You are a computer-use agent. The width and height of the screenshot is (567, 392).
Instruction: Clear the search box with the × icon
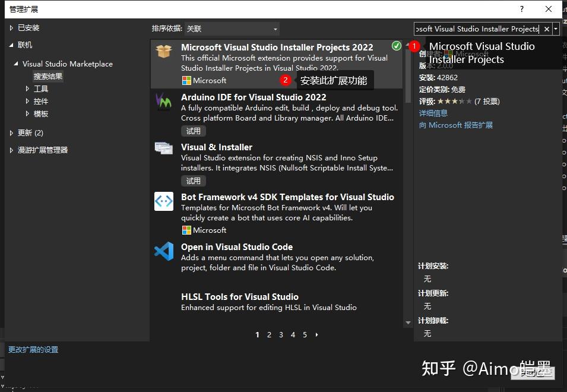pyautogui.click(x=546, y=29)
